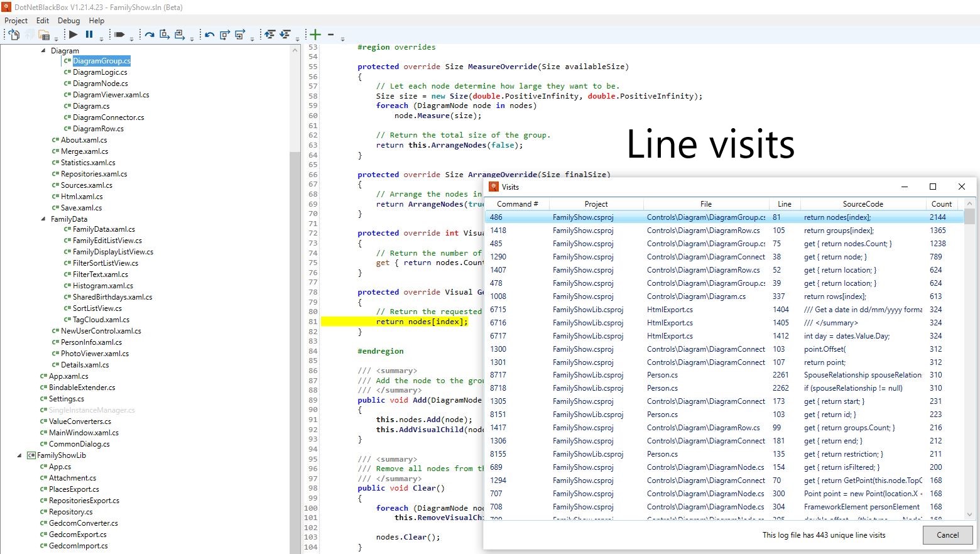Sort Visits by the Count column header
980x554 pixels.
click(x=941, y=204)
